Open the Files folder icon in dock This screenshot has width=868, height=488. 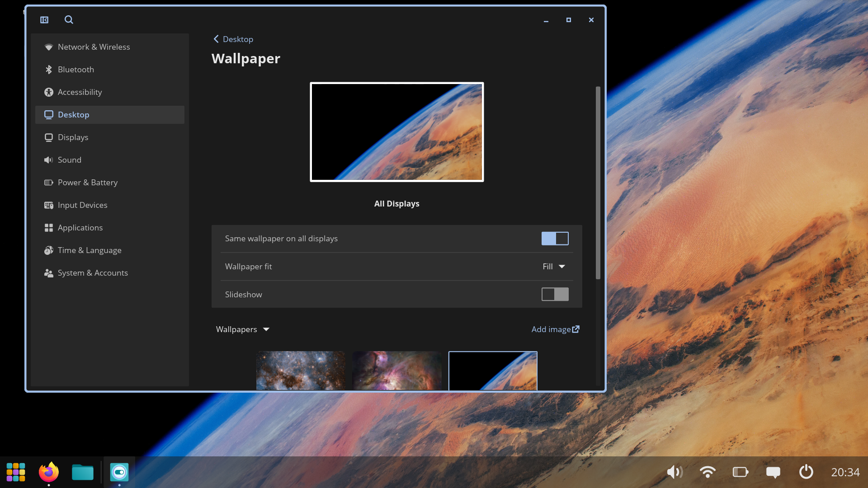[x=83, y=472]
